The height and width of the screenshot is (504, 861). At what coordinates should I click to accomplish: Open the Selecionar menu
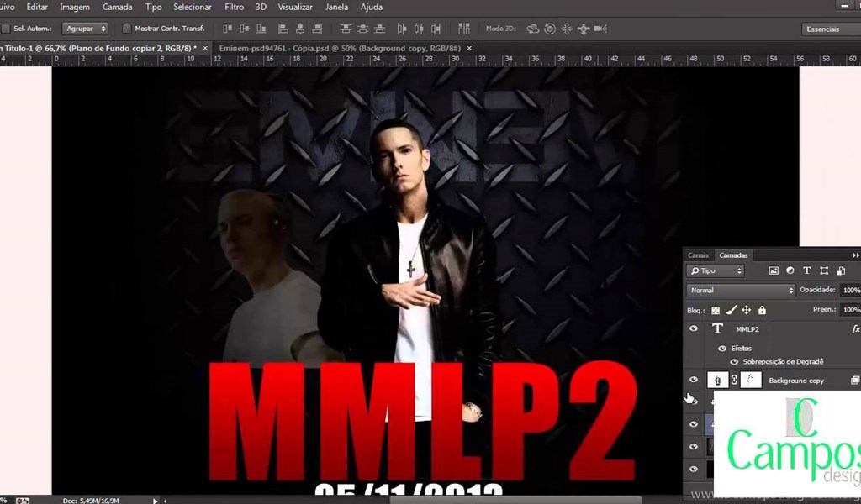(193, 7)
